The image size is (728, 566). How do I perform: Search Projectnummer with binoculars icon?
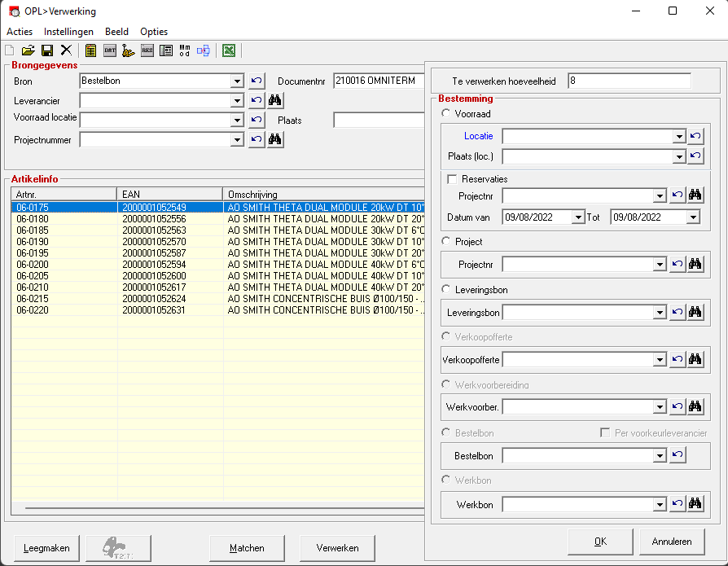point(275,139)
